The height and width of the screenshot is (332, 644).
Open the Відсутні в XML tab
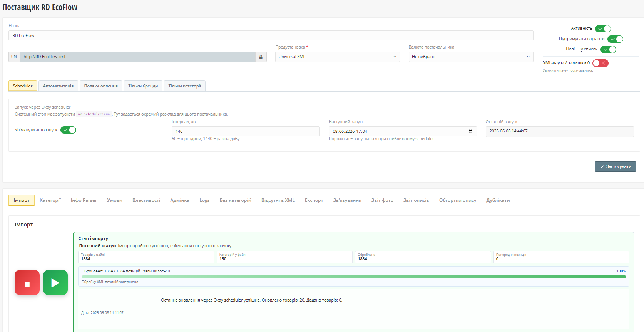[x=278, y=200]
